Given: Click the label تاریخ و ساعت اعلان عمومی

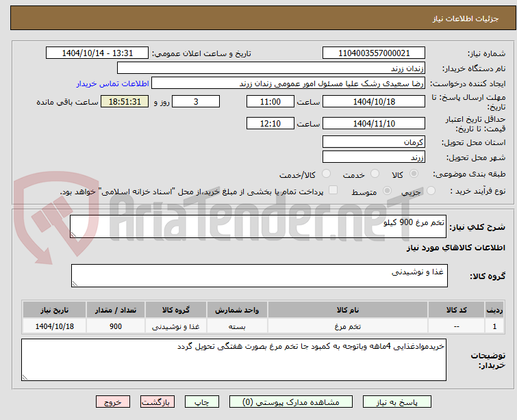Looking at the screenshot, I should [x=201, y=53].
